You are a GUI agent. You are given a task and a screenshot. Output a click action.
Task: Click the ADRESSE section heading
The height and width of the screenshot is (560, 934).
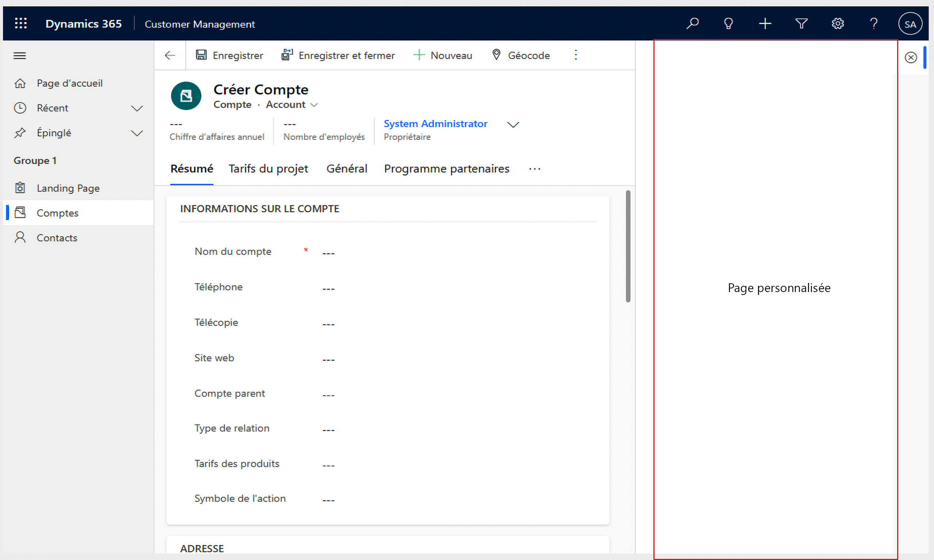(x=202, y=548)
